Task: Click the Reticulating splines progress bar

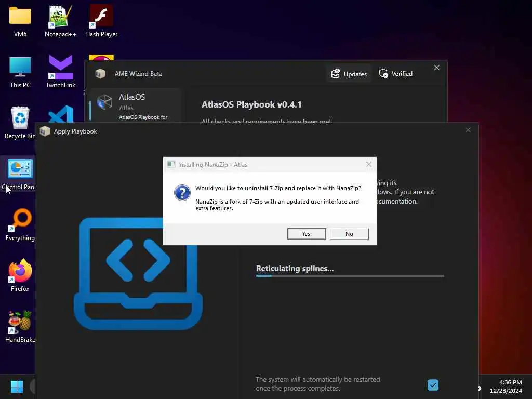Action: (350, 276)
